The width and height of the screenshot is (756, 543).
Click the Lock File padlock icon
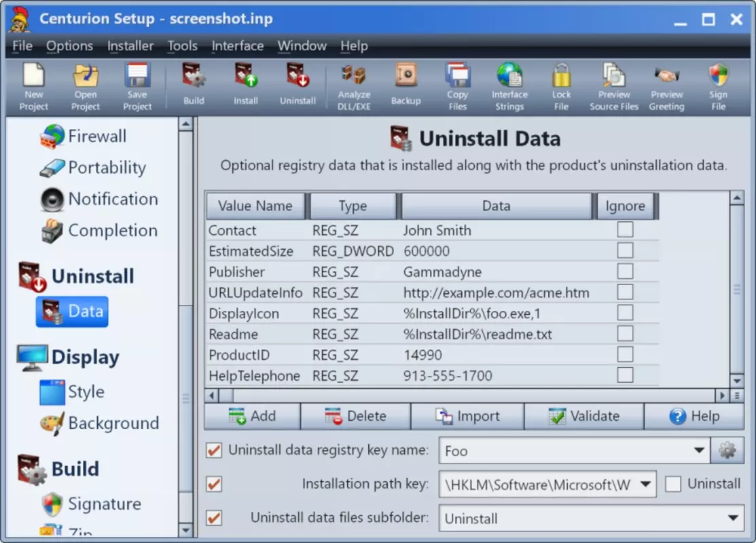[561, 87]
